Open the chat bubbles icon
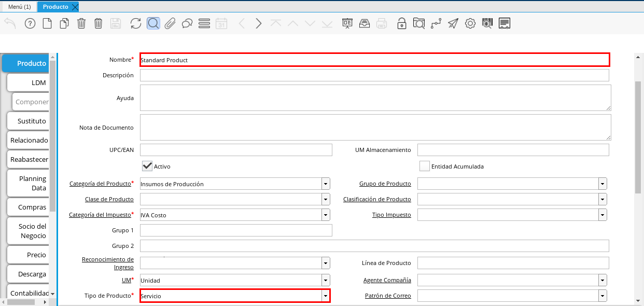 (187, 23)
